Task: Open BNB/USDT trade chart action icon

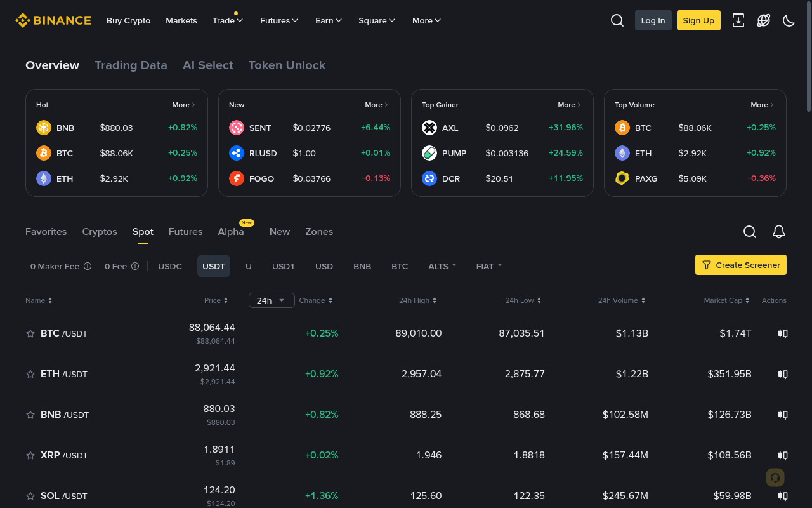Action: tap(783, 415)
